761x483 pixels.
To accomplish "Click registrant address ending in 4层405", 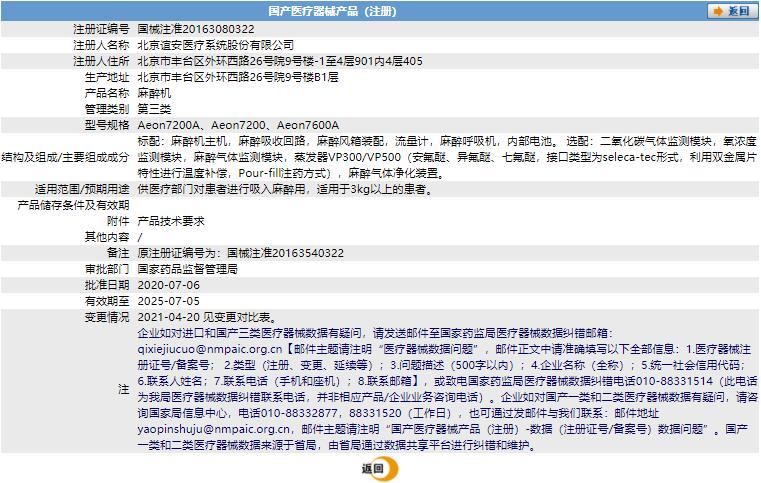I will click(x=280, y=61).
